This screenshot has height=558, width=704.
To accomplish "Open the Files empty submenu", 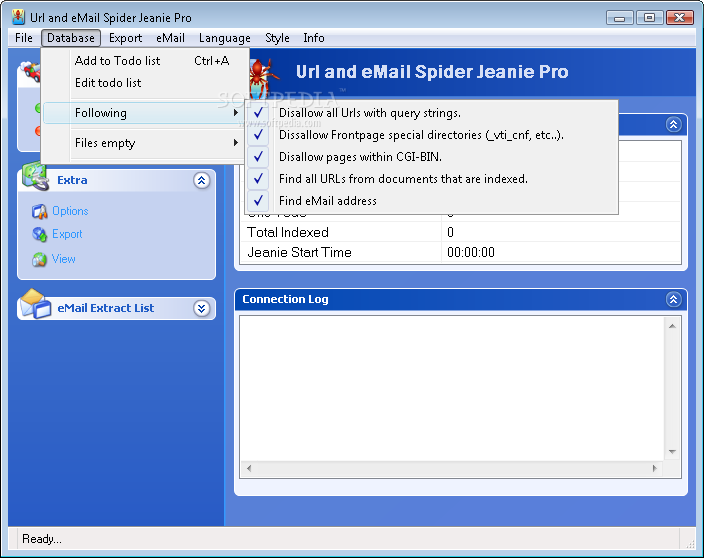I will (x=143, y=143).
